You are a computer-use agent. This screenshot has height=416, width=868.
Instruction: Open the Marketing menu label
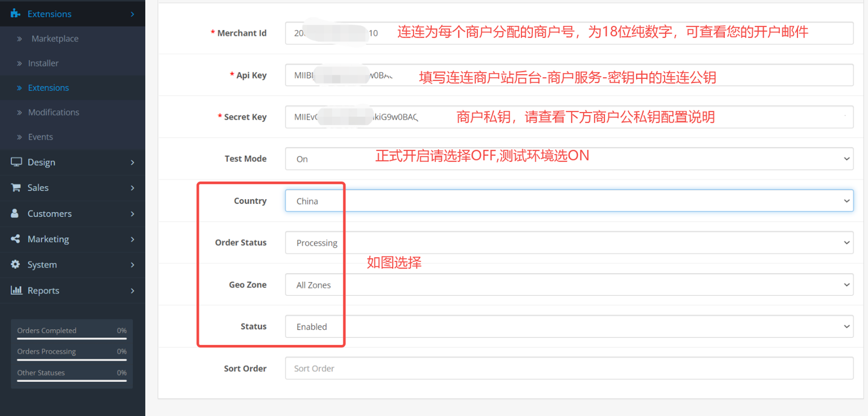click(x=48, y=239)
